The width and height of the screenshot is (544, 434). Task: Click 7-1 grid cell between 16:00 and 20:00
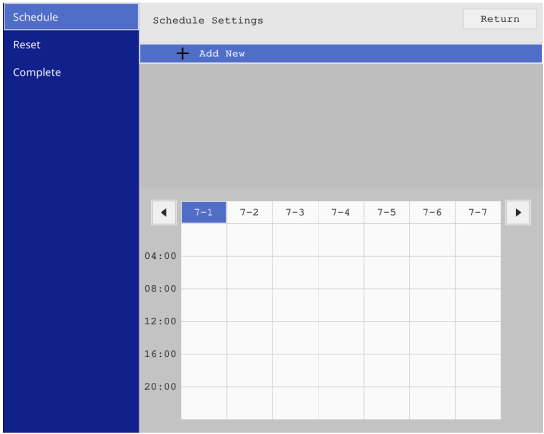tap(204, 370)
